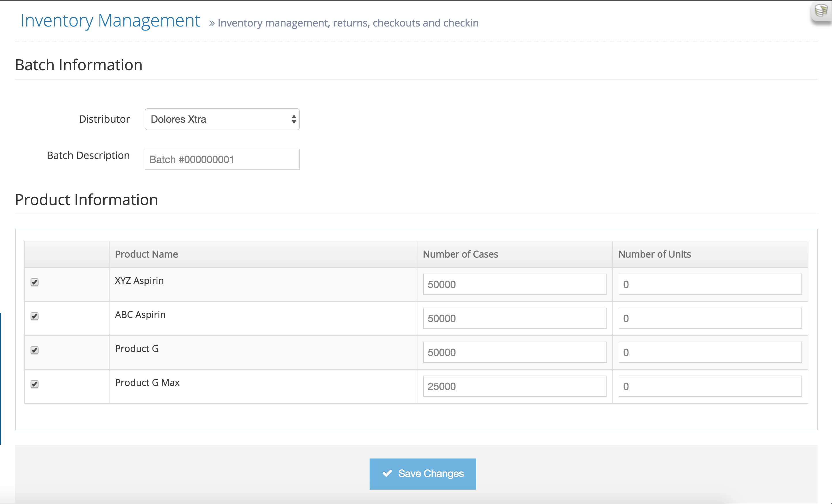Click Number of Units field for Product G
Image resolution: width=832 pixels, height=504 pixels.
(x=710, y=353)
